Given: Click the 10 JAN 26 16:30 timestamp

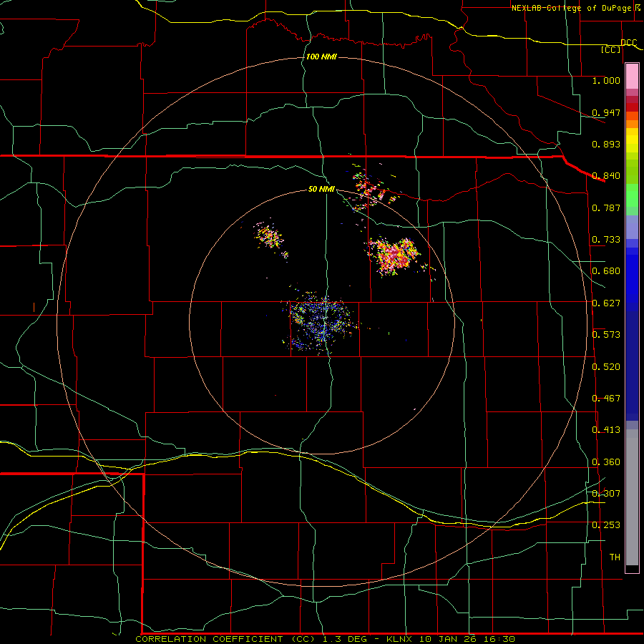Looking at the screenshot, I should click(467, 639).
